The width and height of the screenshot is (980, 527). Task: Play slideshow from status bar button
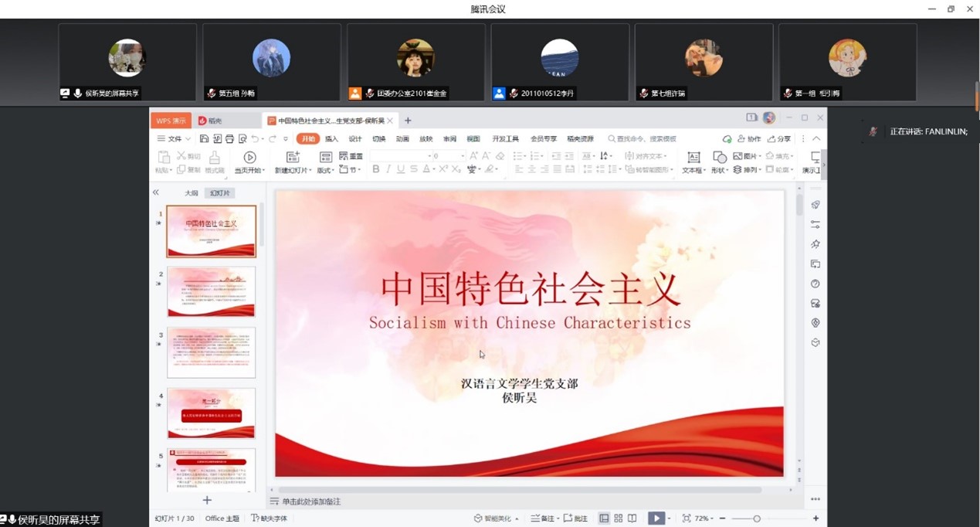pyautogui.click(x=656, y=518)
